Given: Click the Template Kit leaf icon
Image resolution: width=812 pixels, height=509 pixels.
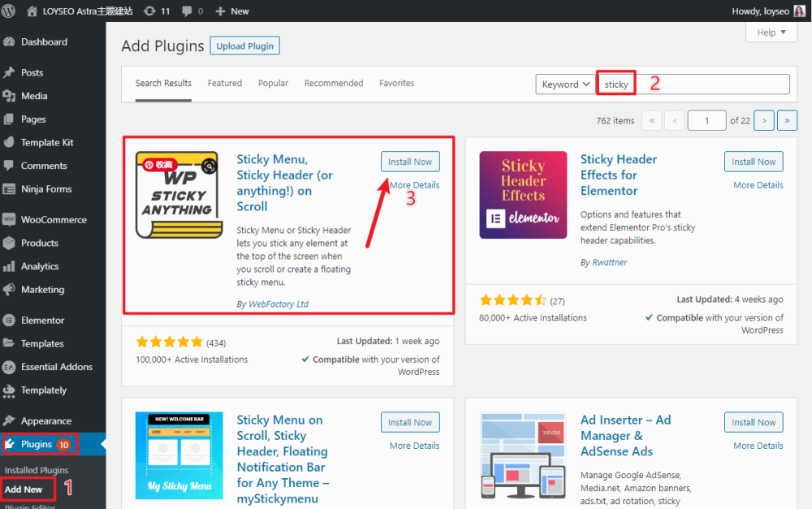Looking at the screenshot, I should [x=9, y=142].
